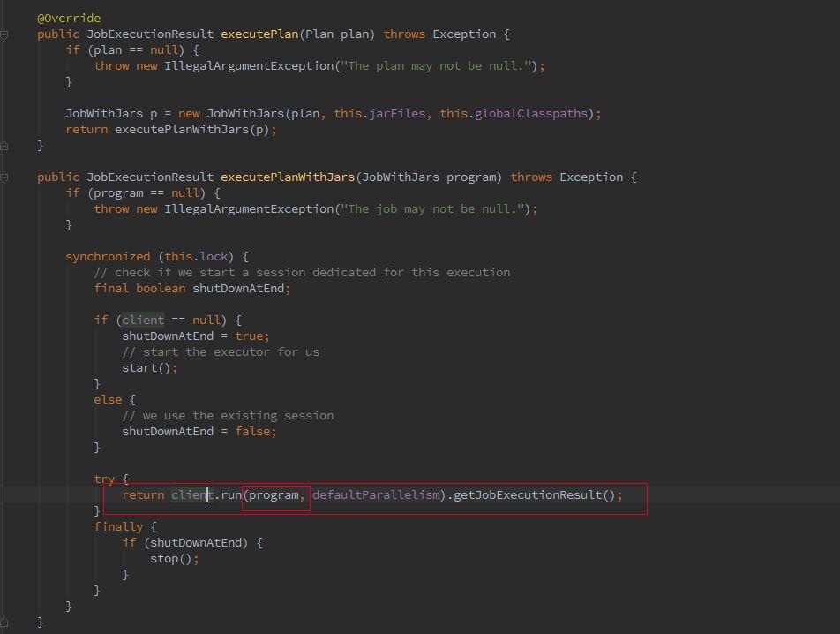Screen dimensions: 840x634
Task: Click the 'lock' field in this.lock
Action: click(214, 257)
